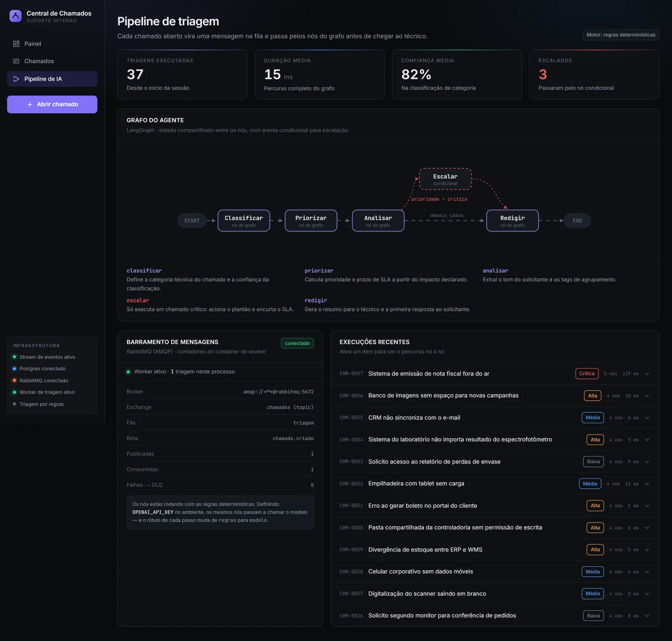The width and height of the screenshot is (672, 641).
Task: Click the Central de Chamados logo icon
Action: pyautogui.click(x=16, y=16)
